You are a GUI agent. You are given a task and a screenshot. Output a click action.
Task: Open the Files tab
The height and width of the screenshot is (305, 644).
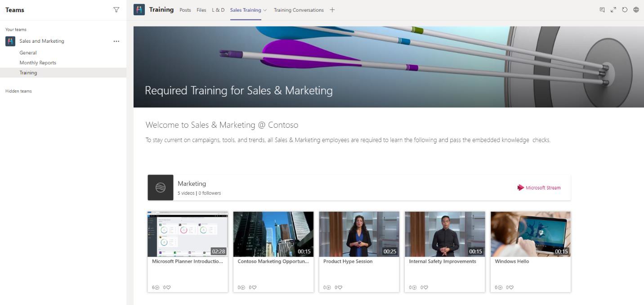[201, 10]
